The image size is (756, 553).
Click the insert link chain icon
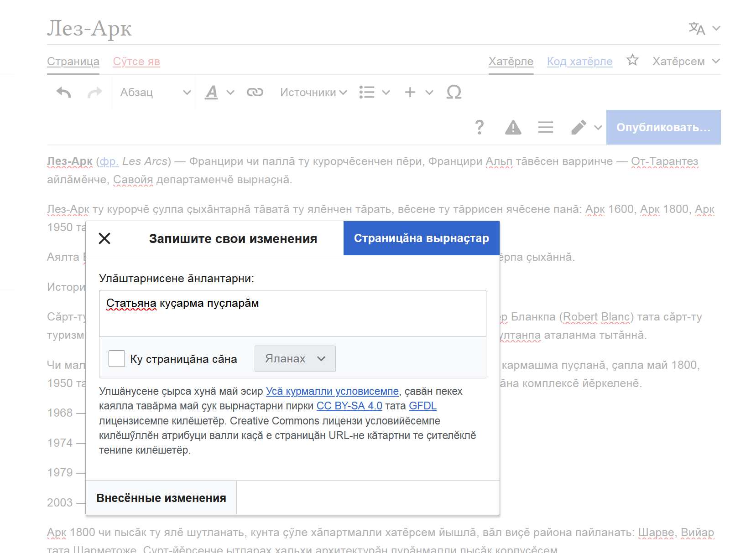255,93
